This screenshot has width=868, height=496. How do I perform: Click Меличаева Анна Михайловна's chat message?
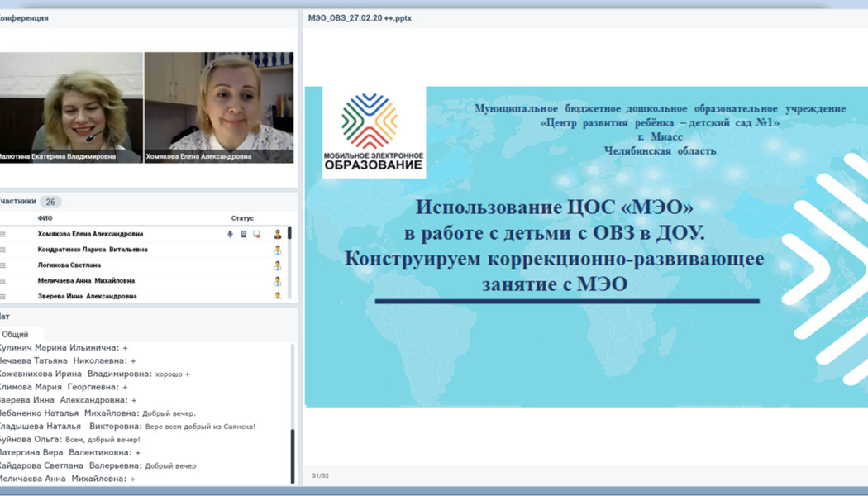[67, 479]
